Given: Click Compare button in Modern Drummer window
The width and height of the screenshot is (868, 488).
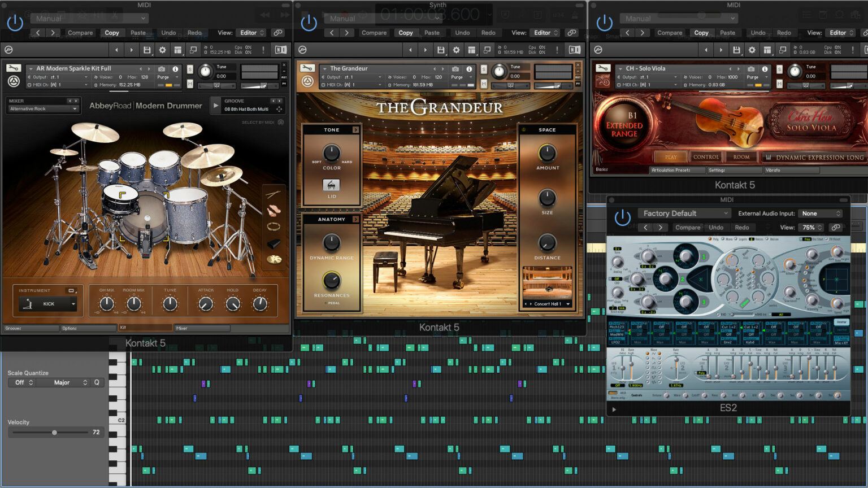Looking at the screenshot, I should point(80,33).
